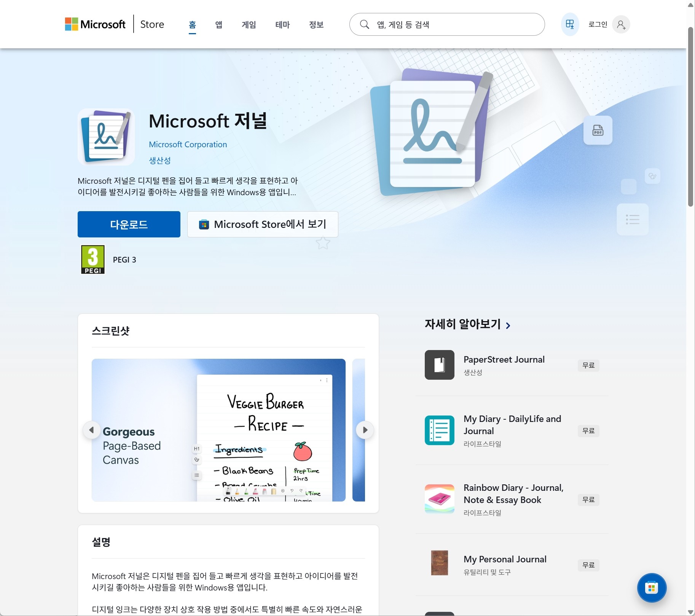Select the 정보 navigation tab
This screenshot has width=695, height=616.
(x=316, y=25)
